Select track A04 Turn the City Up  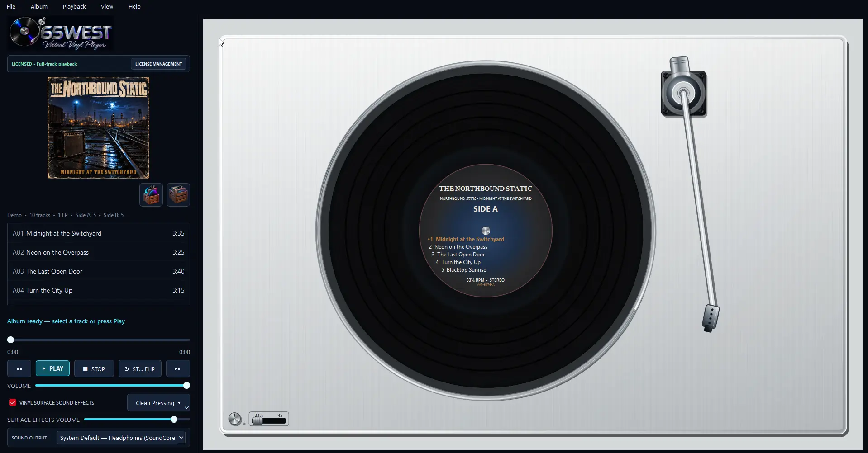(x=99, y=290)
